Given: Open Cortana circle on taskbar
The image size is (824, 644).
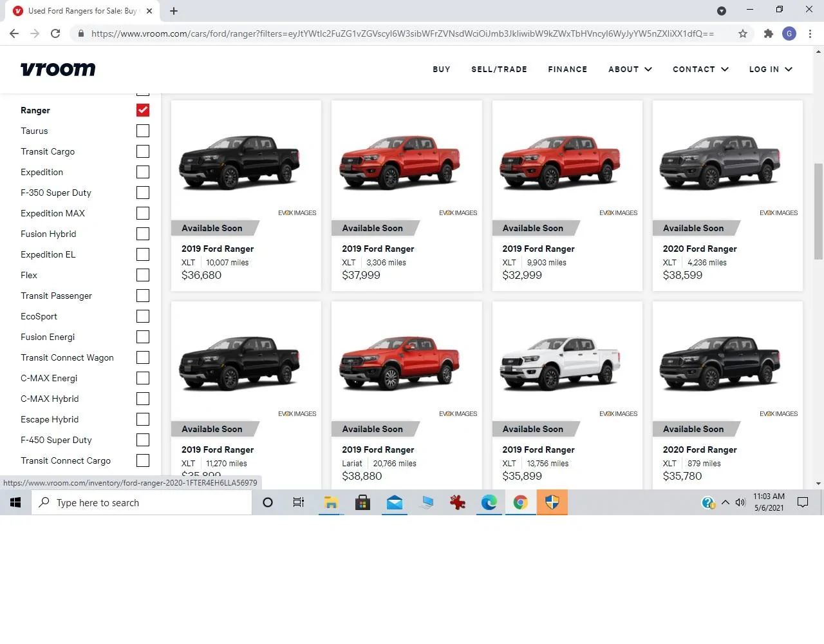Looking at the screenshot, I should [268, 502].
